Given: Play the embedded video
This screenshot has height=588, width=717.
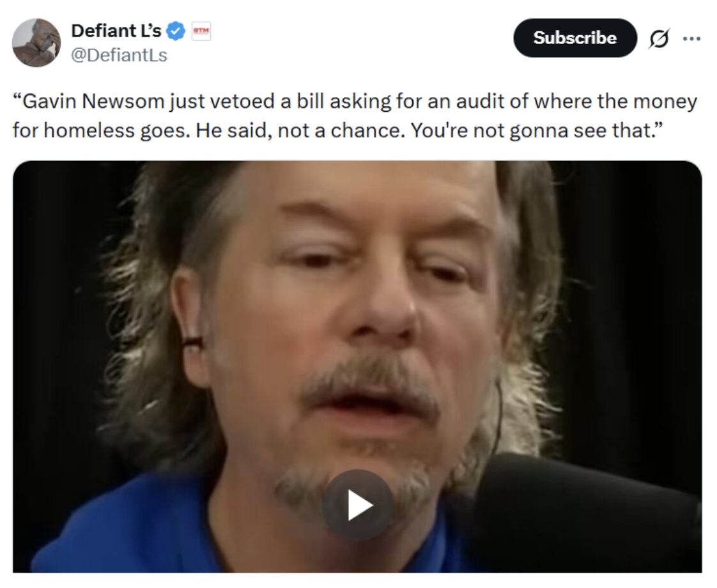Looking at the screenshot, I should tap(358, 505).
